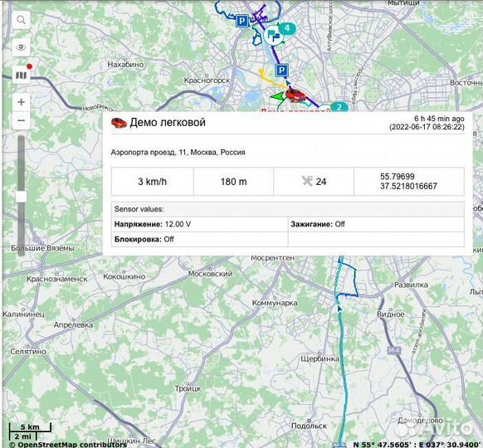Screen dimensions: 483x448
Task: Click the Красногорск city label
Action: coord(207,80)
